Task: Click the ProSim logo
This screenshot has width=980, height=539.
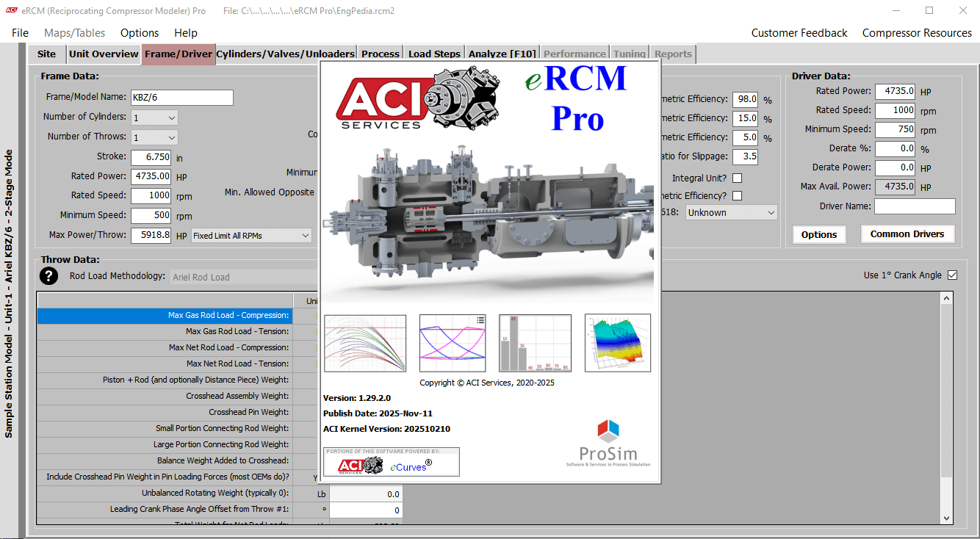Action: pyautogui.click(x=608, y=444)
